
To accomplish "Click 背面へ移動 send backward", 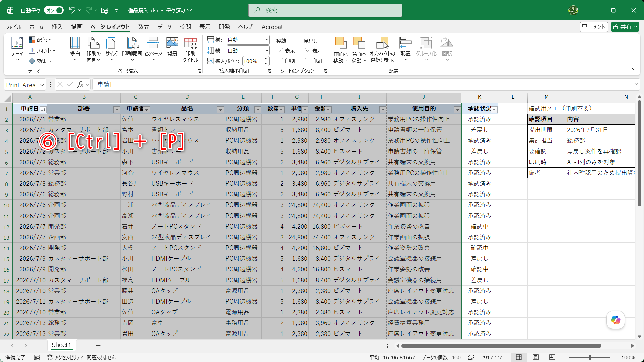I will click(x=359, y=50).
